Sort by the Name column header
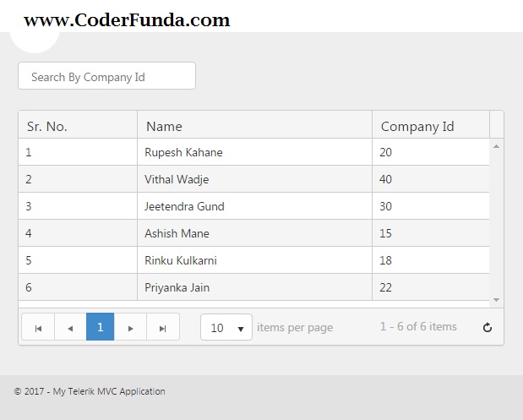The width and height of the screenshot is (523, 420). pyautogui.click(x=164, y=127)
